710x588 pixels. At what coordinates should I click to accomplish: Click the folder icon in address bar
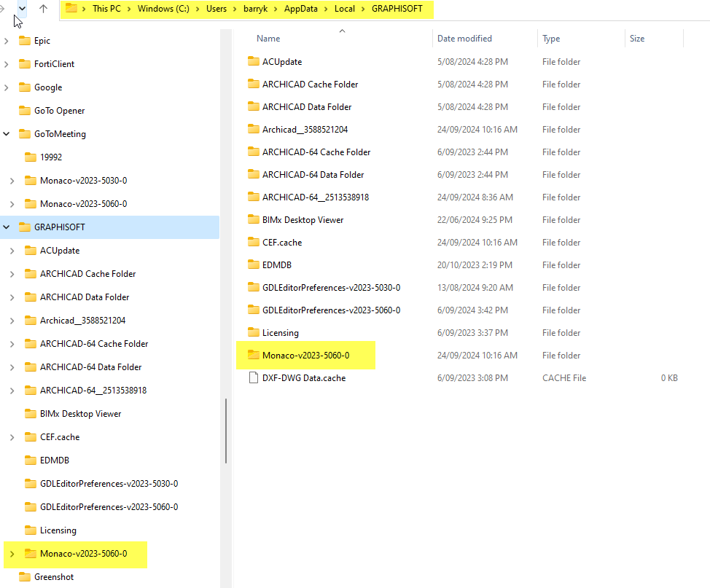coord(71,8)
